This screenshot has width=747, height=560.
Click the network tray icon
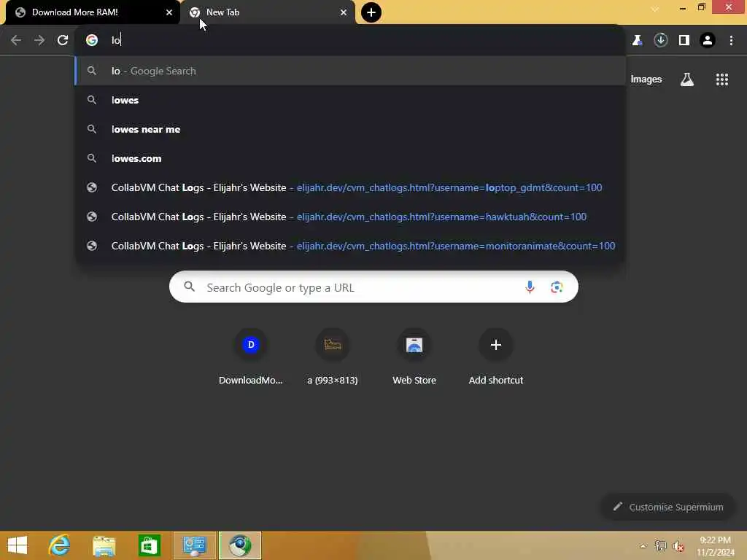tap(660, 546)
